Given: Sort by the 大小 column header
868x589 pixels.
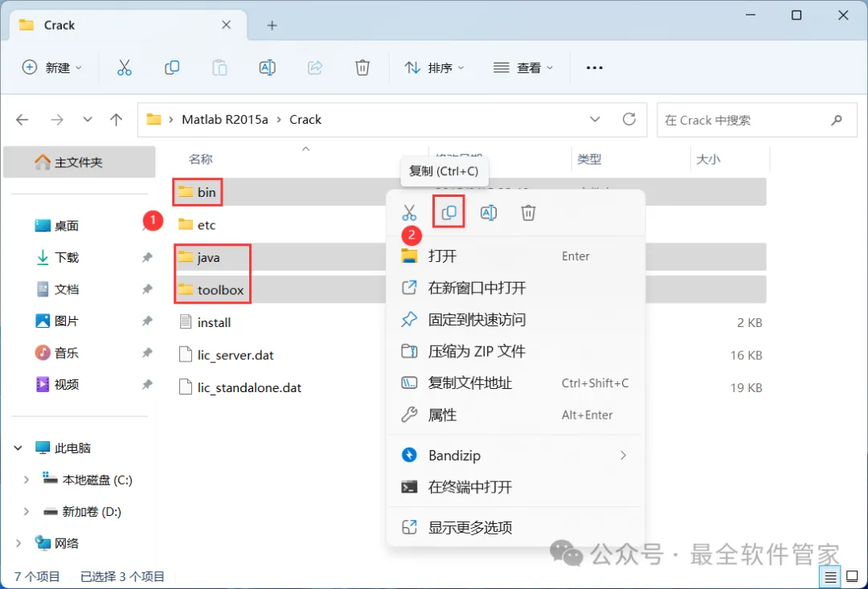Looking at the screenshot, I should [708, 159].
